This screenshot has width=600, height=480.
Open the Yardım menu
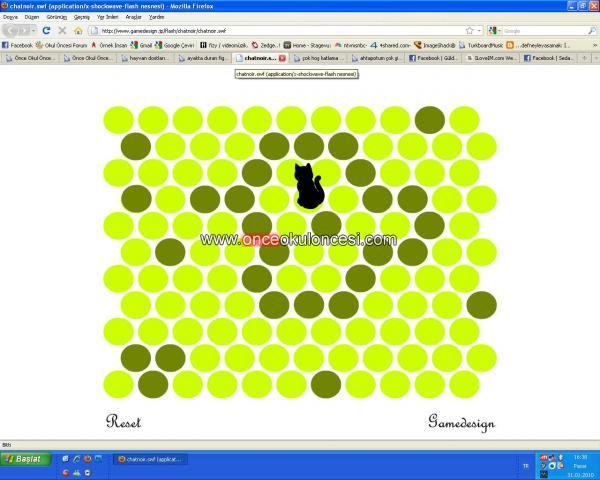click(157, 17)
